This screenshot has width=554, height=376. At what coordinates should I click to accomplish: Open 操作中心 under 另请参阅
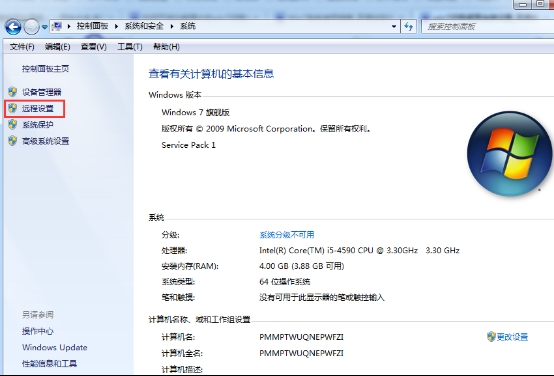point(37,331)
